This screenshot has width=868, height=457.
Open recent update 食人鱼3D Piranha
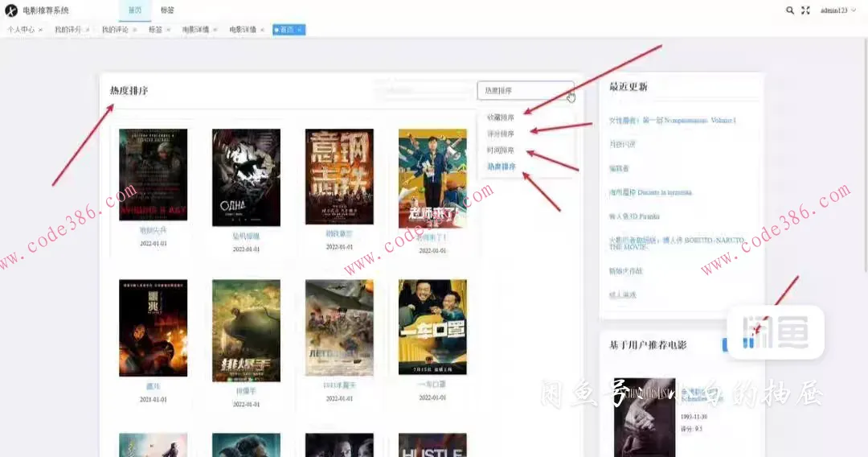point(634,216)
